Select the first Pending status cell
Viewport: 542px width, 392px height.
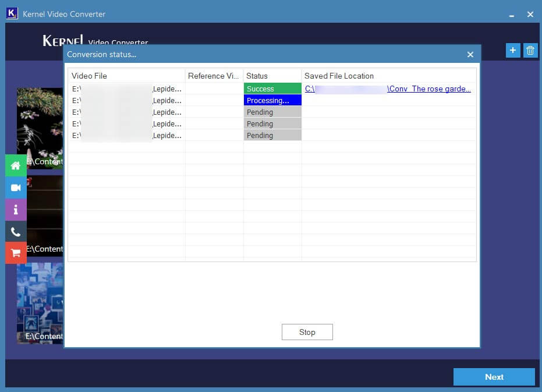(272, 112)
